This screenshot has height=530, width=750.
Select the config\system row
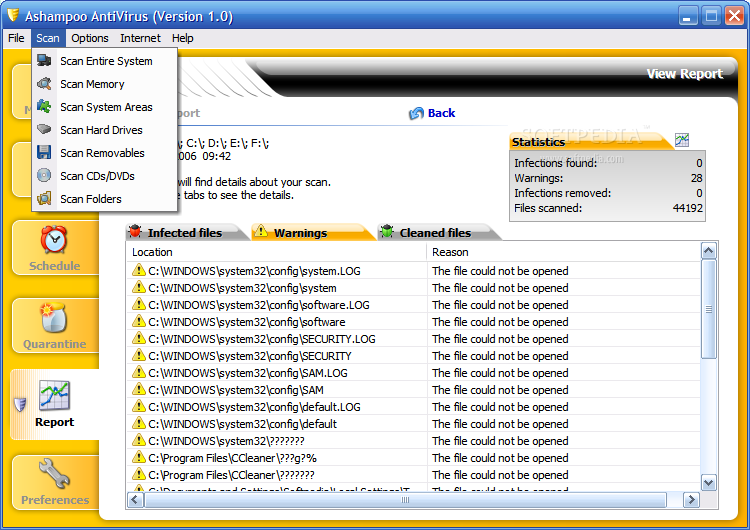414,288
